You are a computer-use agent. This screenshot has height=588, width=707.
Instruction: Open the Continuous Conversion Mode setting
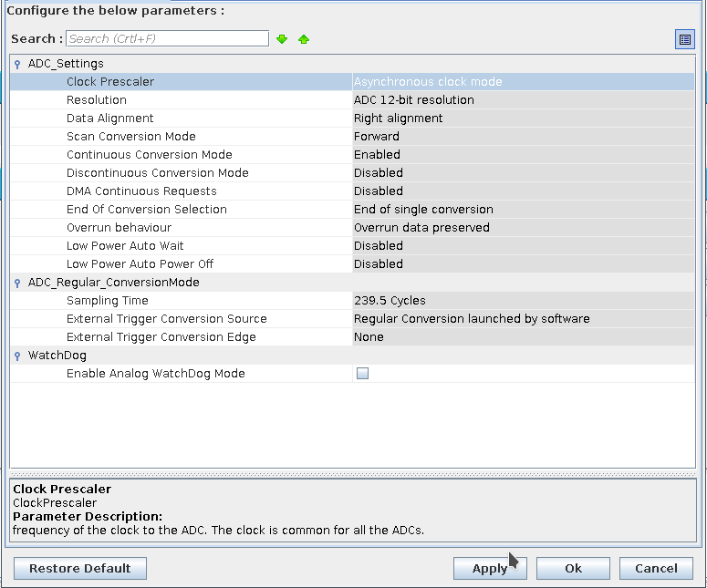coord(522,155)
